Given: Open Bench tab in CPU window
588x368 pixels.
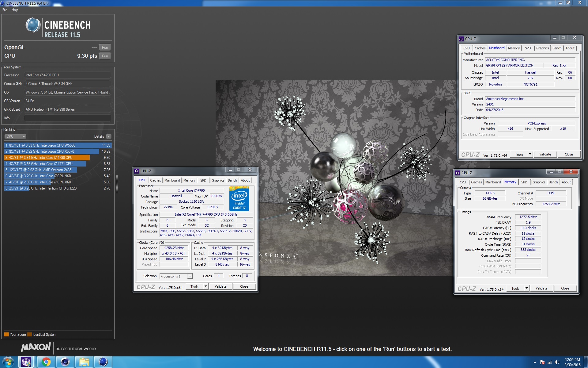Looking at the screenshot, I should tap(232, 180).
